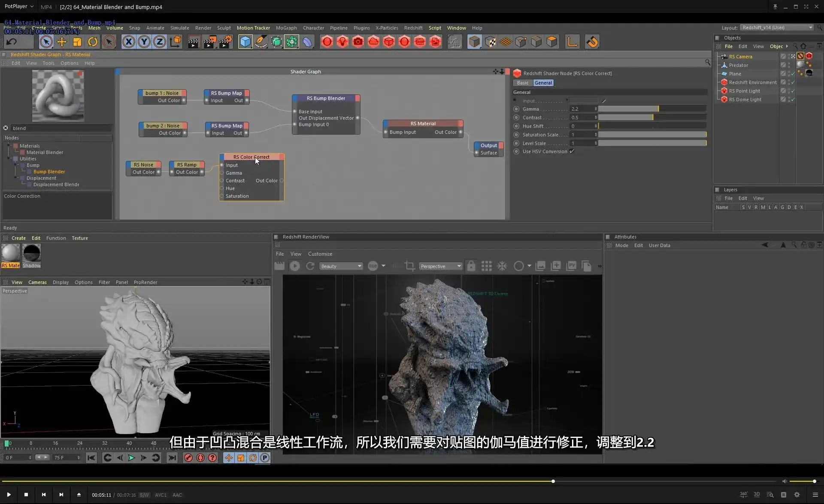Open the Motion Tracker menu

pos(253,27)
